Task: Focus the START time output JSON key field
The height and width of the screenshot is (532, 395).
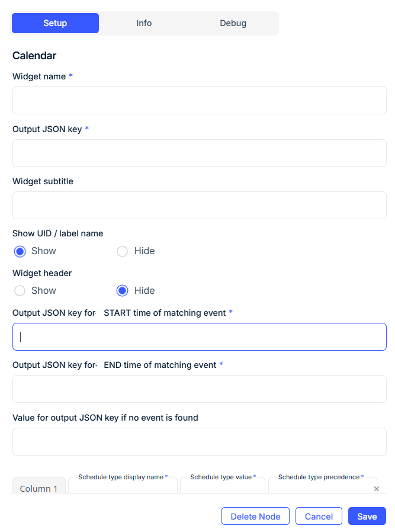Action: coord(199,336)
